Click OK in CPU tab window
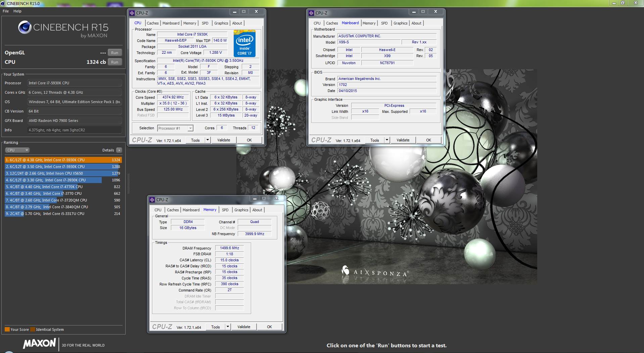644x353 pixels. [x=249, y=140]
